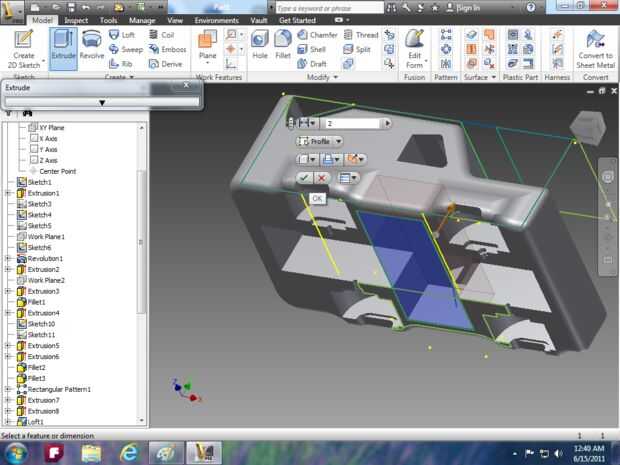Image resolution: width=620 pixels, height=465 pixels.
Task: Click the Windows Start button
Action: 15,453
